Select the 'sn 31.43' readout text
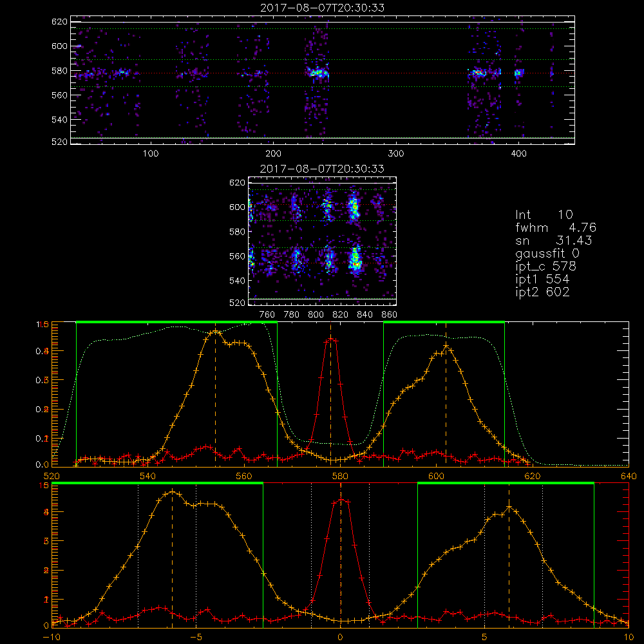Viewport: 644px width, 644px height. (554, 240)
